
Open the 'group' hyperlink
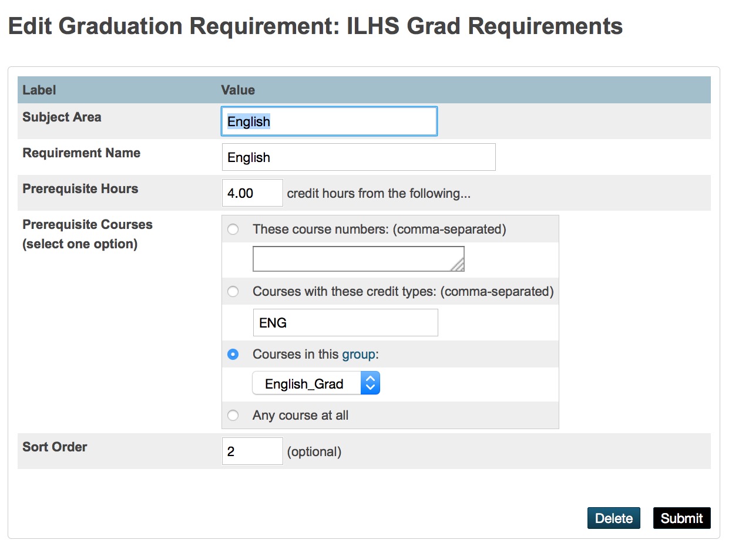coord(358,355)
